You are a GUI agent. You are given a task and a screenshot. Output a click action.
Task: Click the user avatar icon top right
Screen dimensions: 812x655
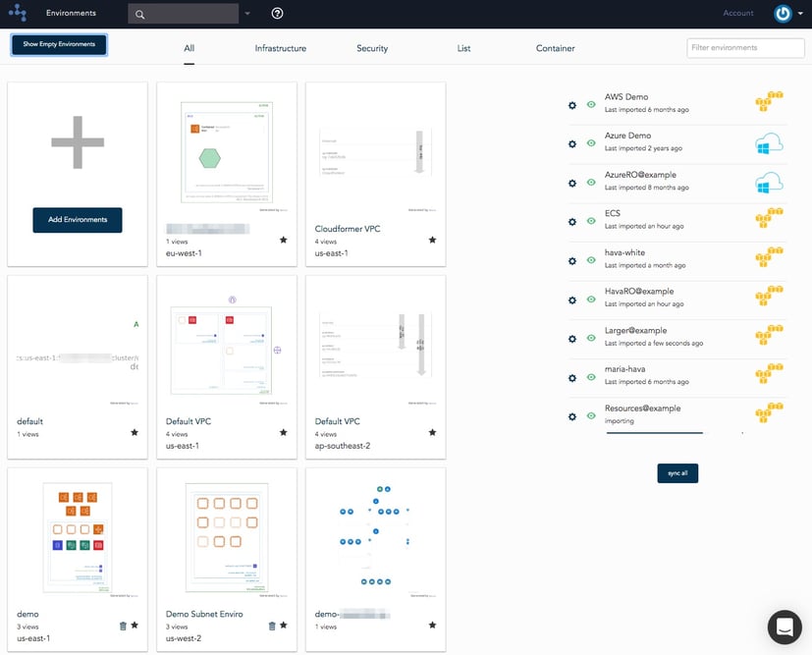783,12
